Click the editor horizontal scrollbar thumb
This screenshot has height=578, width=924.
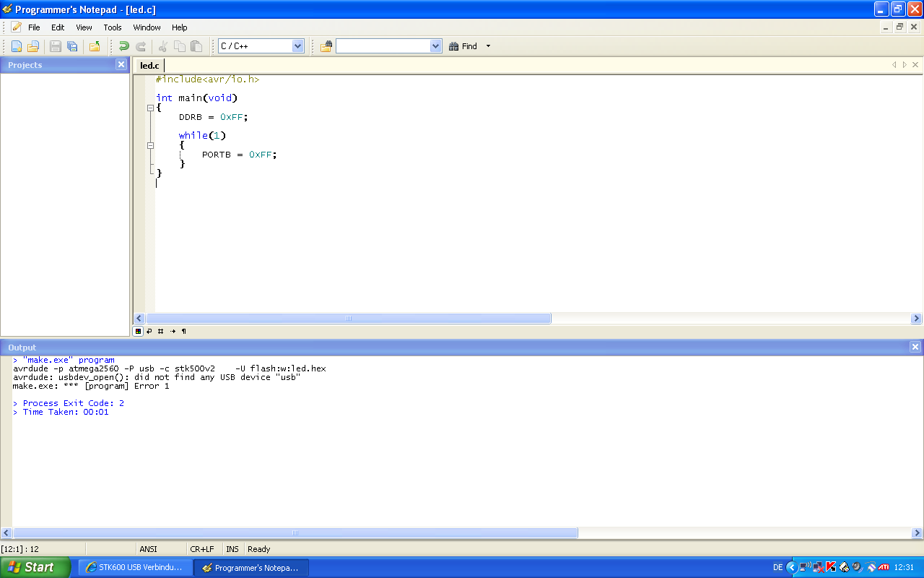tap(349, 318)
